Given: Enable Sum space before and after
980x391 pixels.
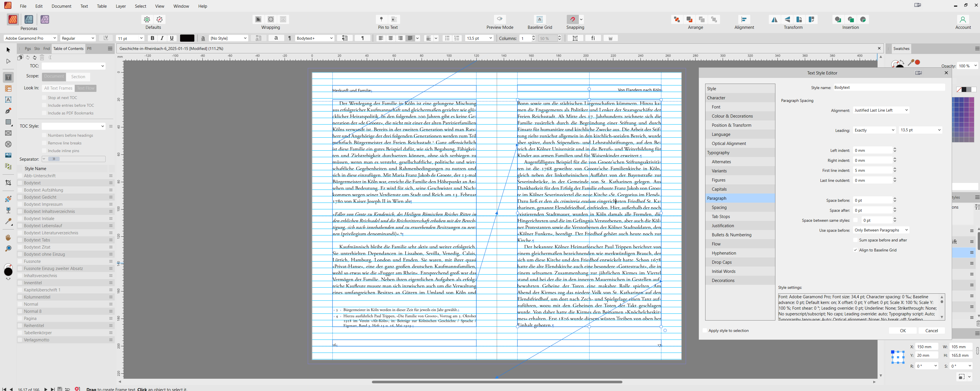Looking at the screenshot, I should (x=856, y=240).
